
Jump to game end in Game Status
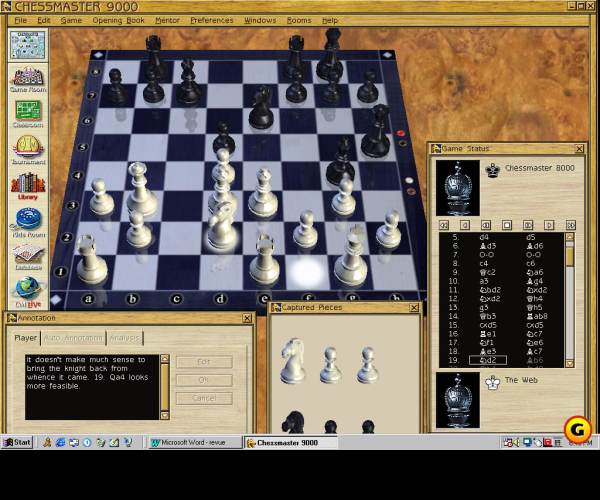570,225
